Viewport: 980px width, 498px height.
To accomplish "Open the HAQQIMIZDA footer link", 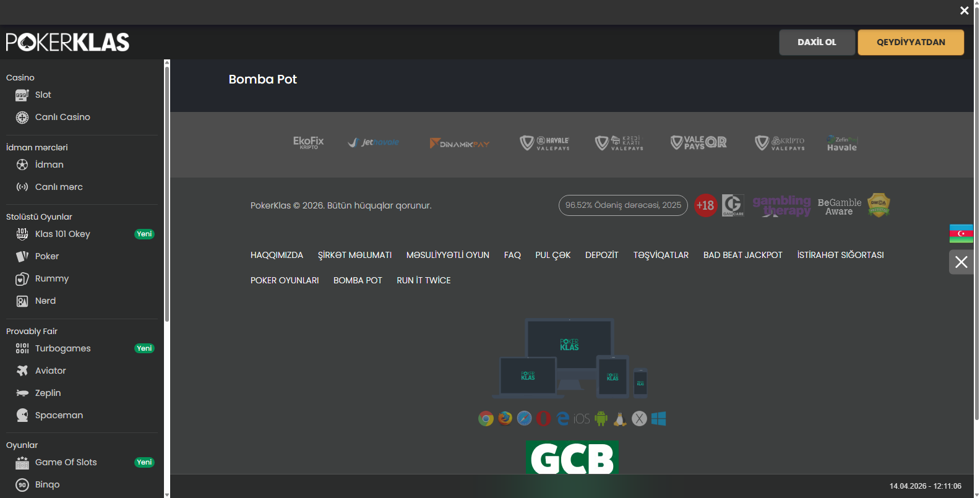I will click(277, 255).
